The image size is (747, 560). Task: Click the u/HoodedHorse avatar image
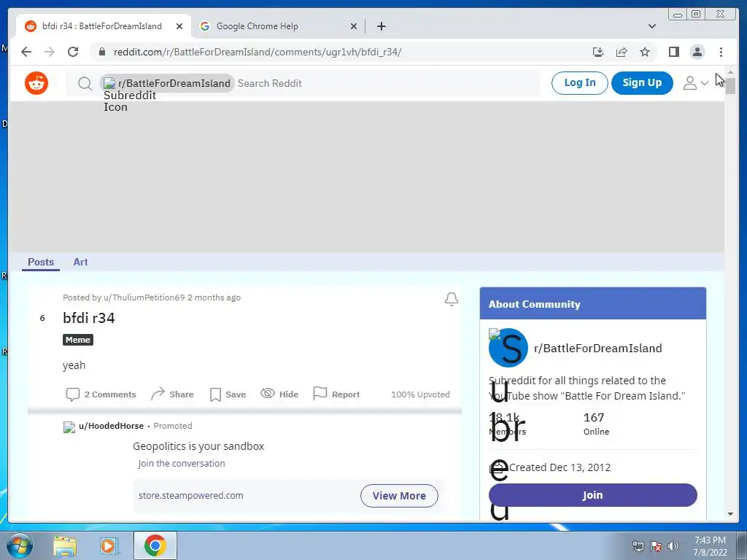pos(69,427)
